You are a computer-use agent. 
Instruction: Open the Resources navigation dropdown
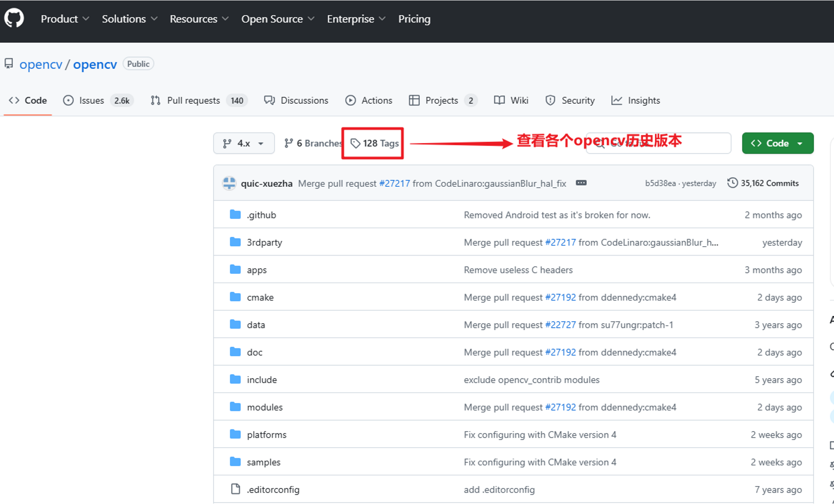(x=199, y=19)
